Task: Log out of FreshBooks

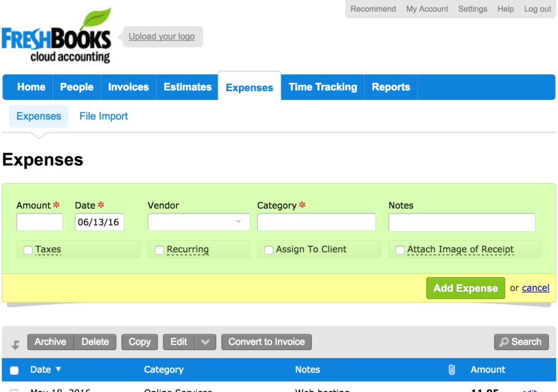Action: [537, 9]
